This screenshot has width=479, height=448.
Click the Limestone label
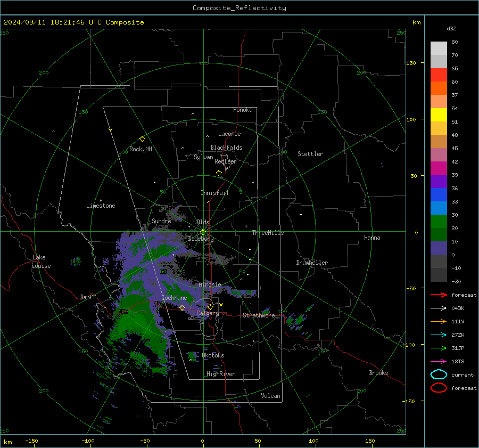101,206
